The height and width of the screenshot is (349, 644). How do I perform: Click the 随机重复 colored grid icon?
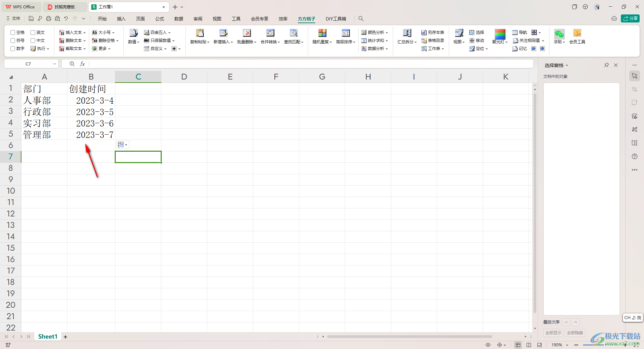[x=322, y=33]
